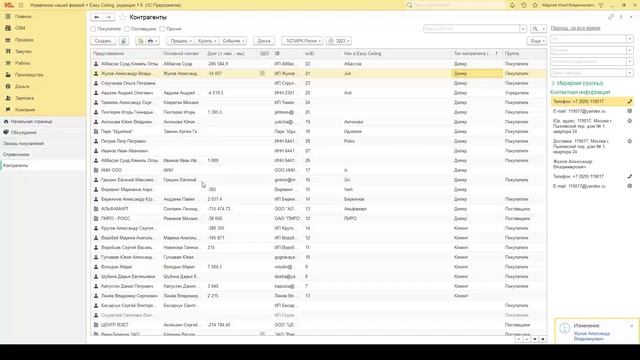Open the 1СПАРК Риски dropdown
Image resolution: width=640 pixels, height=360 pixels.
pos(302,41)
